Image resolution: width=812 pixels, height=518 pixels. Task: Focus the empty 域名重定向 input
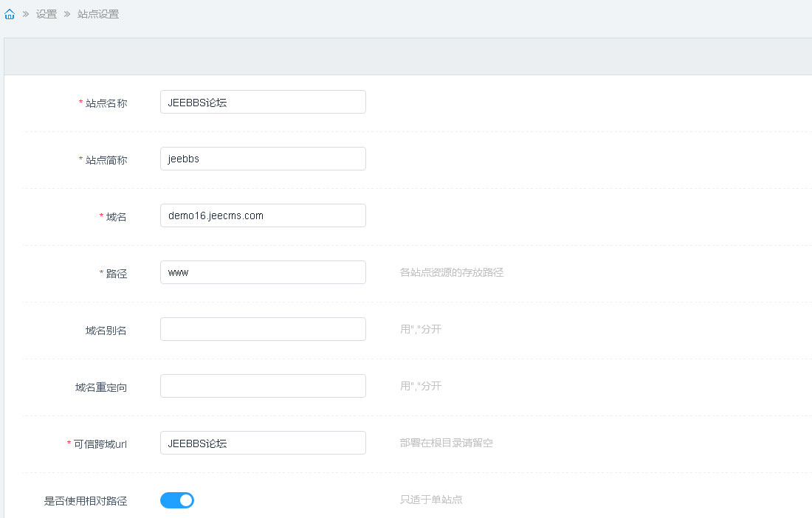tap(263, 386)
